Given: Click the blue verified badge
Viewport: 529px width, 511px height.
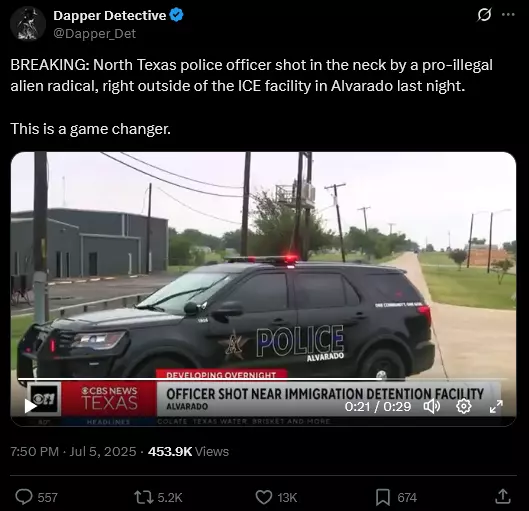Looking at the screenshot, I should pos(176,15).
